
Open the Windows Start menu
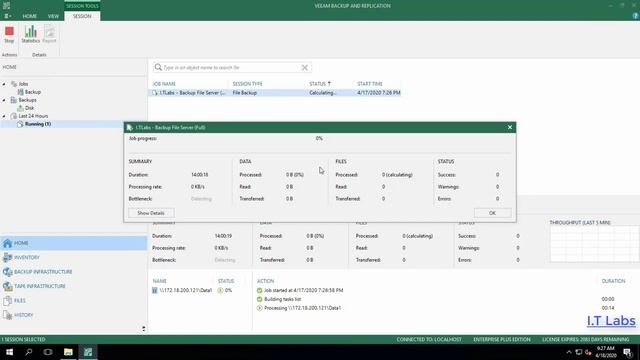(x=9, y=352)
